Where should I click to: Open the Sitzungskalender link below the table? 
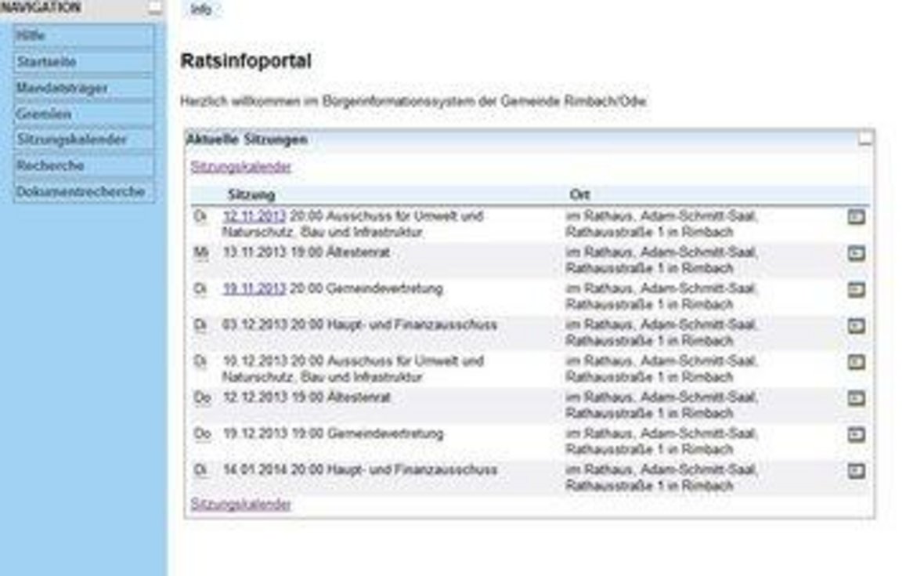(239, 504)
